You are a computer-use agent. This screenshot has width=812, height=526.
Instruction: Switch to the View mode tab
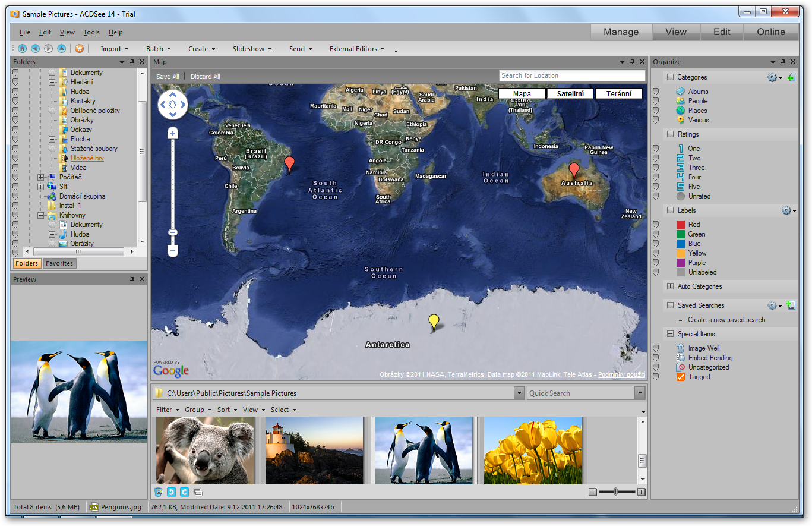pyautogui.click(x=676, y=32)
